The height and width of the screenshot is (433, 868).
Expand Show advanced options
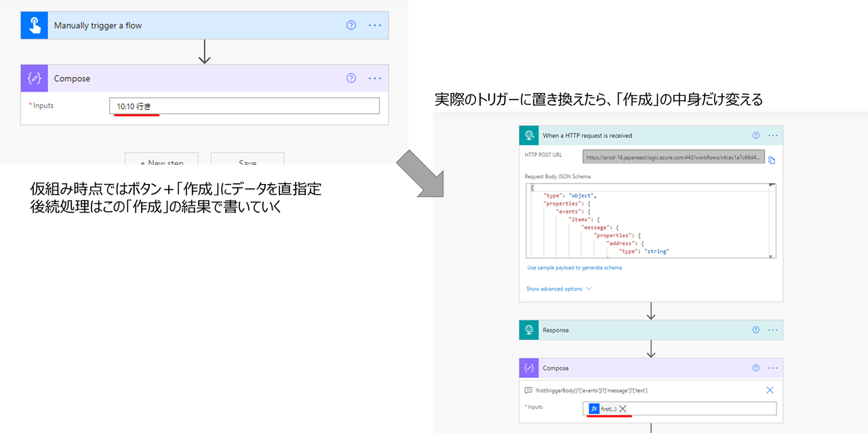pos(555,288)
